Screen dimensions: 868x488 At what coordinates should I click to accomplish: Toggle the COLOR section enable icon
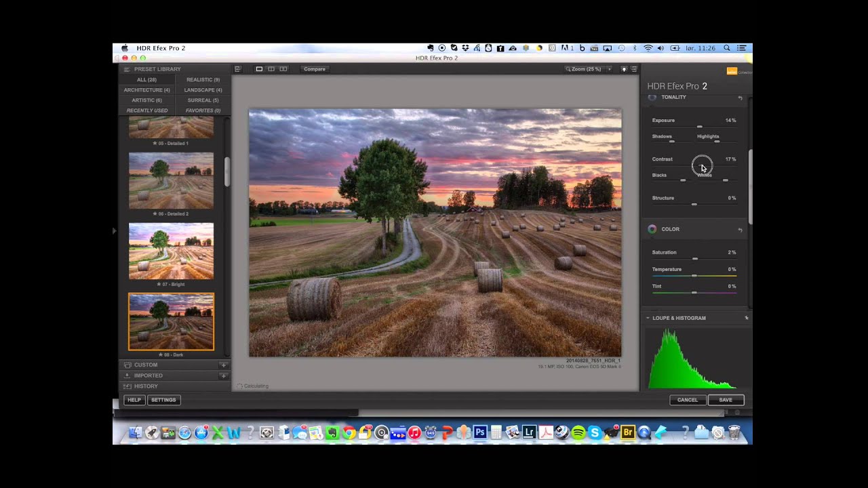652,229
